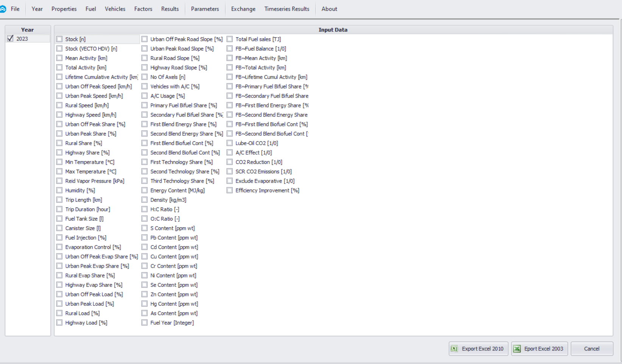Enable the Exclude Evaporative [1/0] option
622x364 pixels.
click(230, 181)
